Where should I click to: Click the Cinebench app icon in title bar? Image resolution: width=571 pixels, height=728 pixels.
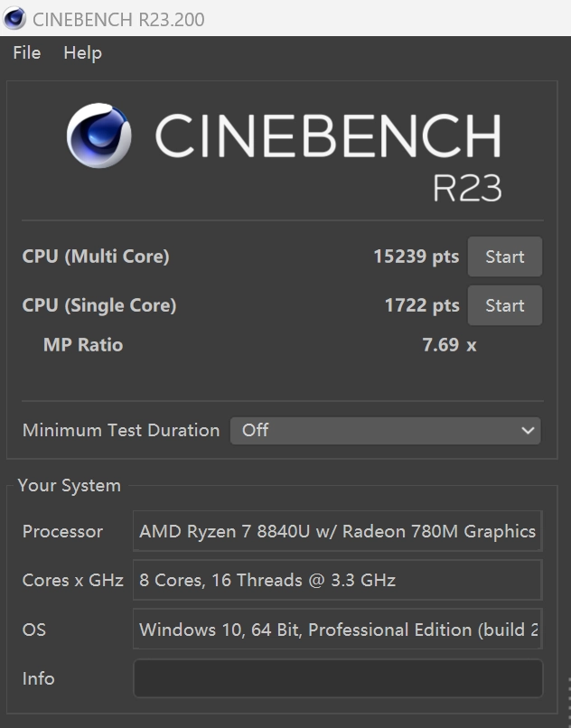pyautogui.click(x=14, y=18)
